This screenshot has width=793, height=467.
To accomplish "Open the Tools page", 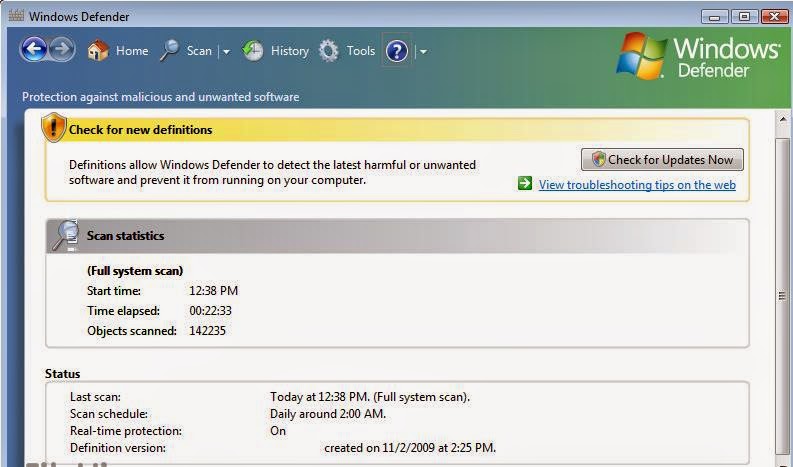I will click(x=361, y=51).
